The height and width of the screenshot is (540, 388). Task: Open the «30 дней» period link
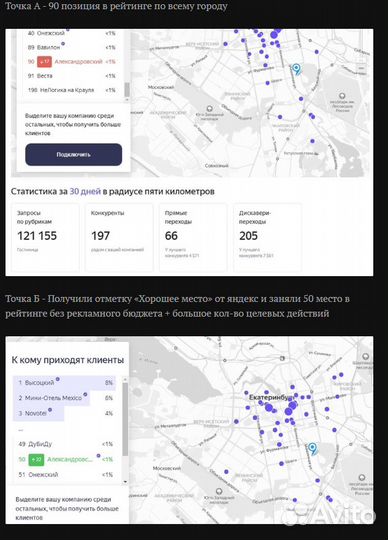coord(85,191)
